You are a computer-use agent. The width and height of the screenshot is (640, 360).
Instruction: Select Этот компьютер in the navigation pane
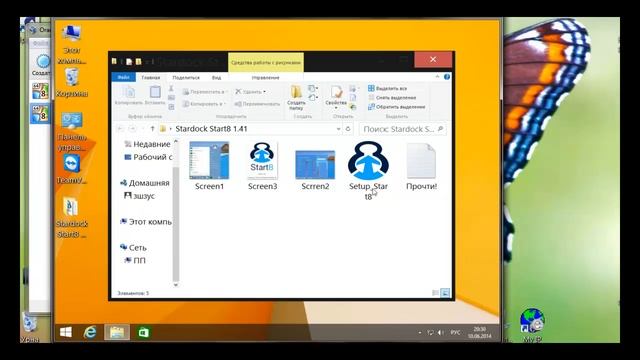coord(146,222)
